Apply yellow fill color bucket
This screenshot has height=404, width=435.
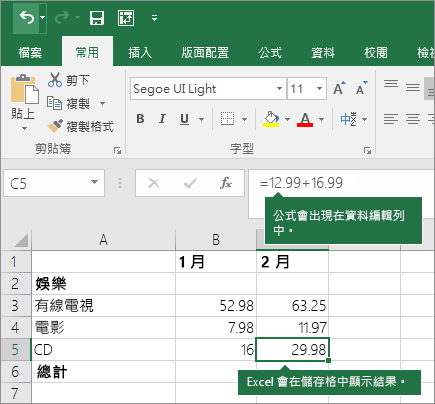[x=271, y=119]
